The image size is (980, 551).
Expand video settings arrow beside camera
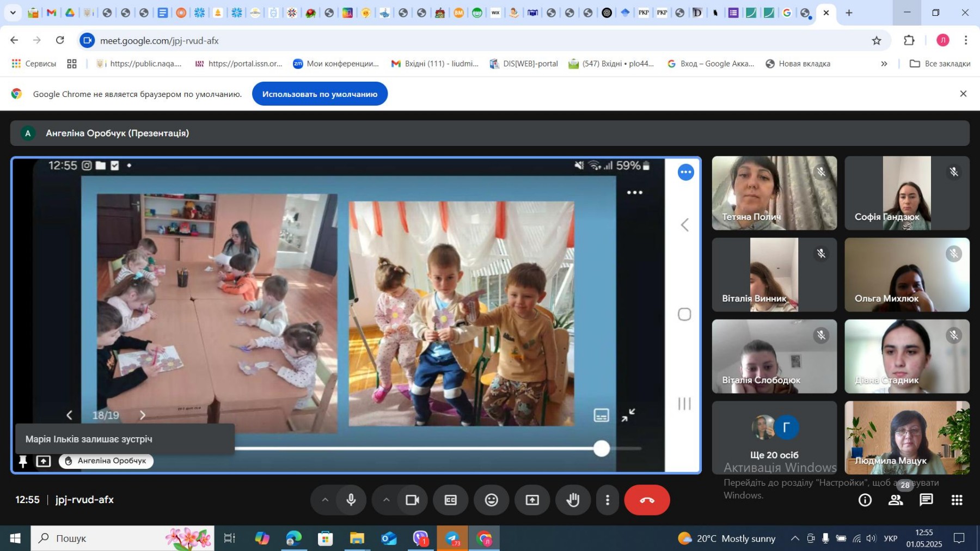(386, 500)
